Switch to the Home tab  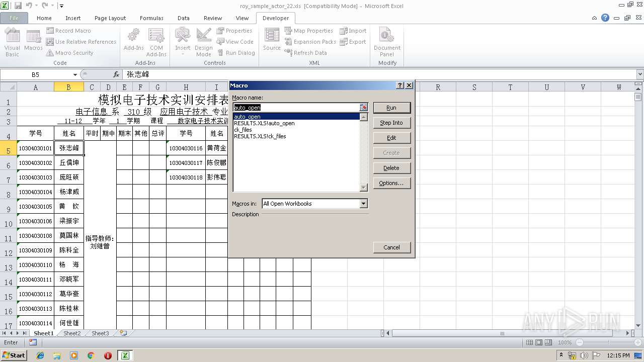coord(44,18)
